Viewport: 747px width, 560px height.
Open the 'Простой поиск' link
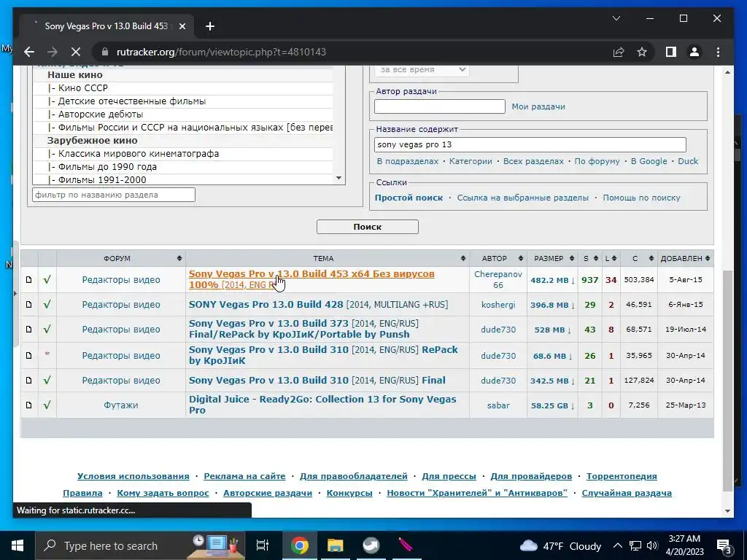click(x=409, y=198)
